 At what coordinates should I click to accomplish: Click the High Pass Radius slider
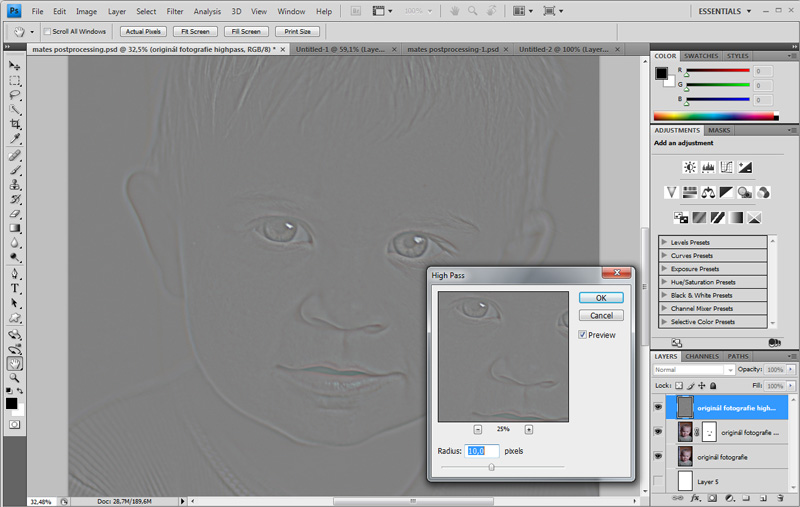tap(491, 466)
